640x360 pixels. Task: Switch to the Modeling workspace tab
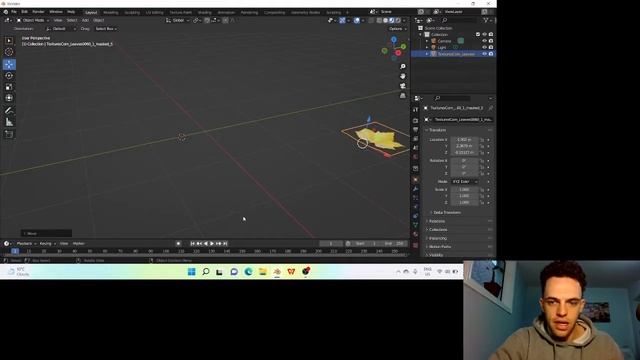coord(111,13)
